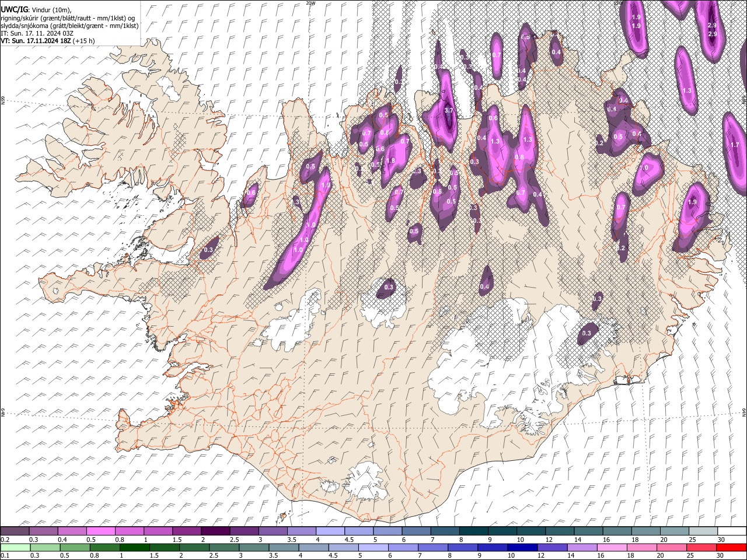The height and width of the screenshot is (560, 747).
Task: Select the darkest green 1 swatch in the rain legend
Action: click(135, 547)
